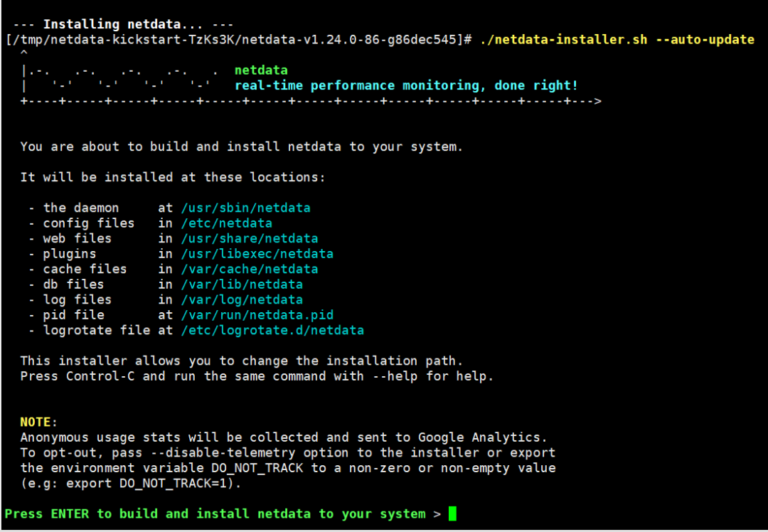Click the /usr/sbin/netdata daemon path
Viewport: 768px width, 532px height.
245,208
